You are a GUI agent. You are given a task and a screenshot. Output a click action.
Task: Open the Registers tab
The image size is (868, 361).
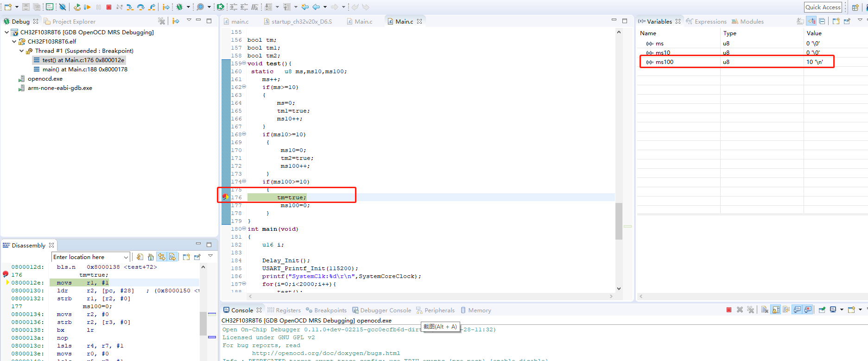coord(284,310)
